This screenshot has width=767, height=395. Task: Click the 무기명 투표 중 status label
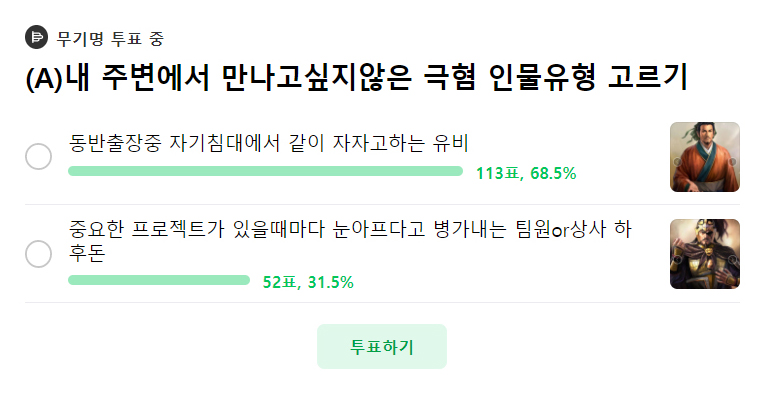click(x=110, y=38)
